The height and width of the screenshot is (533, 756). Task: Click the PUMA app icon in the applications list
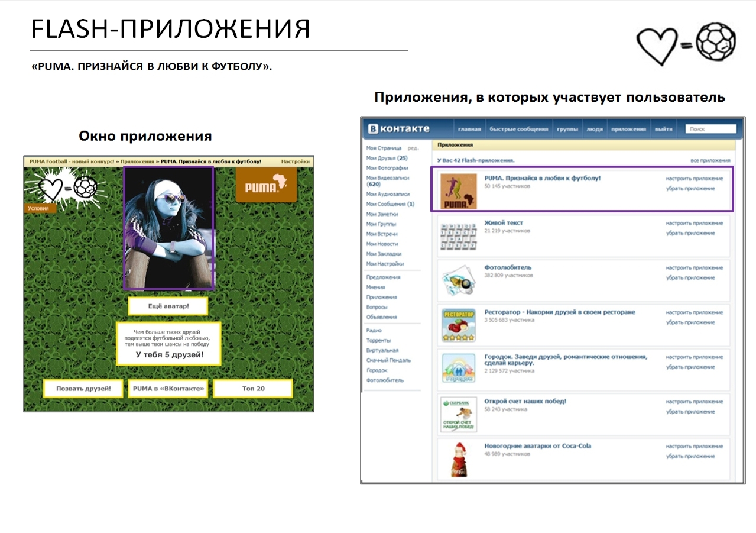pos(459,192)
